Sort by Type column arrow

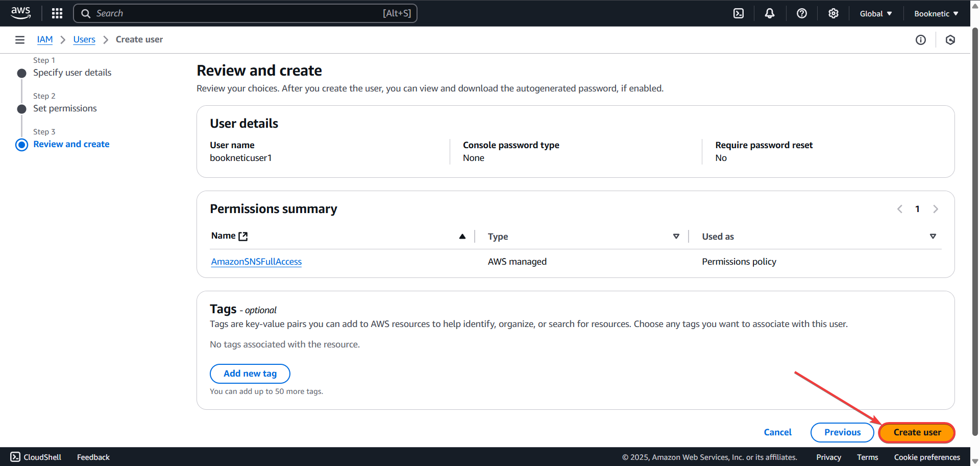676,236
